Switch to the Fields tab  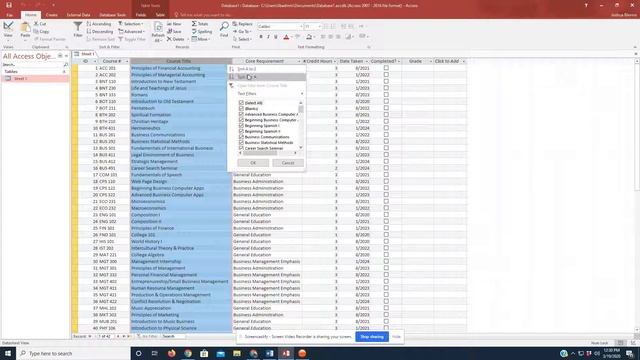coord(141,15)
